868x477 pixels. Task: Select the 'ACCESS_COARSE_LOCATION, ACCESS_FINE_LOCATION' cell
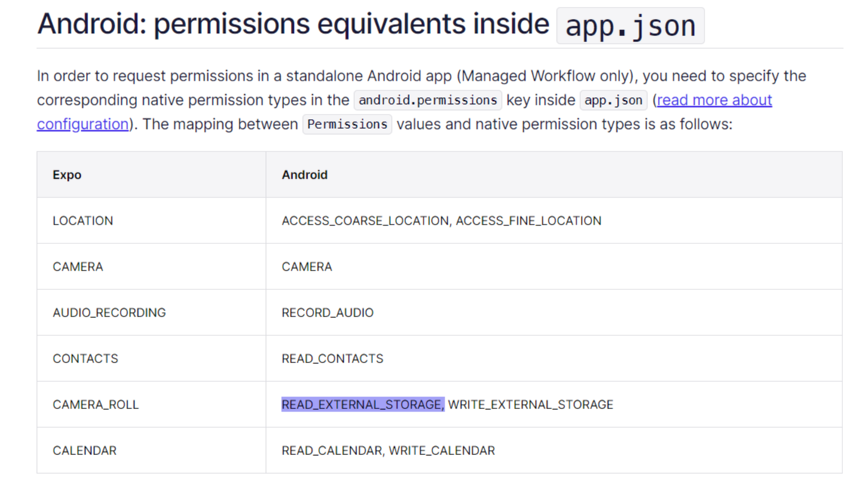click(x=554, y=221)
